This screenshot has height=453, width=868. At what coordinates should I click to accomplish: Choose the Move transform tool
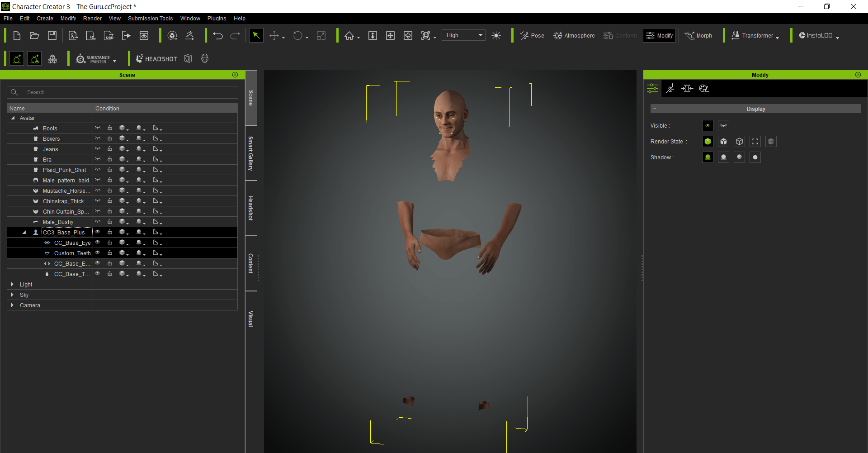[x=274, y=36]
